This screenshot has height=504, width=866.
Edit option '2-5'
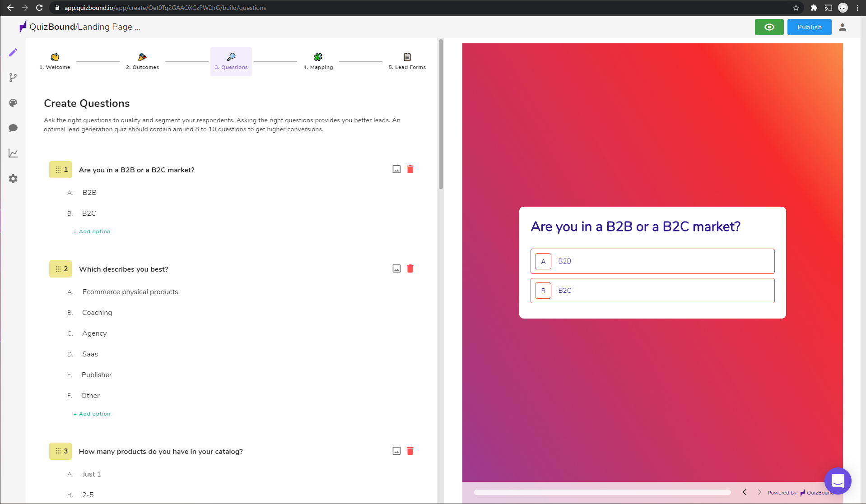(88, 495)
